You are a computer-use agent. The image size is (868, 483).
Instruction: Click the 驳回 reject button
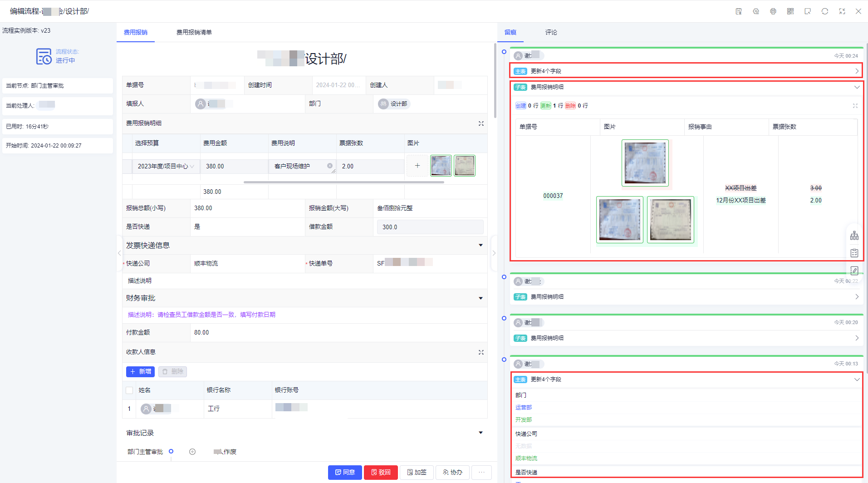point(381,473)
